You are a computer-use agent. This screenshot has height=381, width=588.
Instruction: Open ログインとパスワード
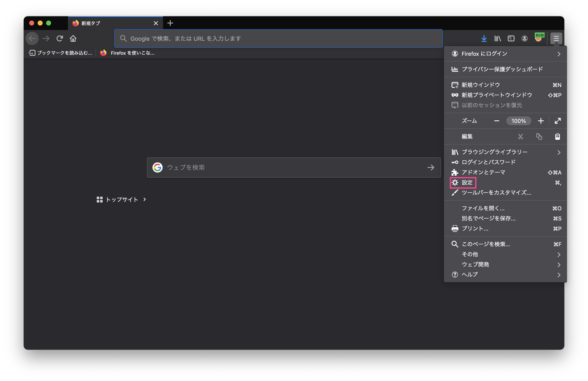(505, 162)
